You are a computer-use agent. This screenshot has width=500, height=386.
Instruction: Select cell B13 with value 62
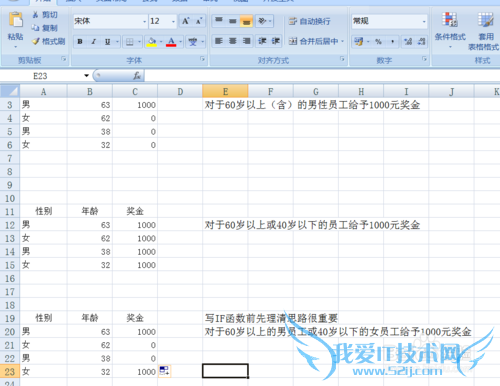click(x=90, y=238)
